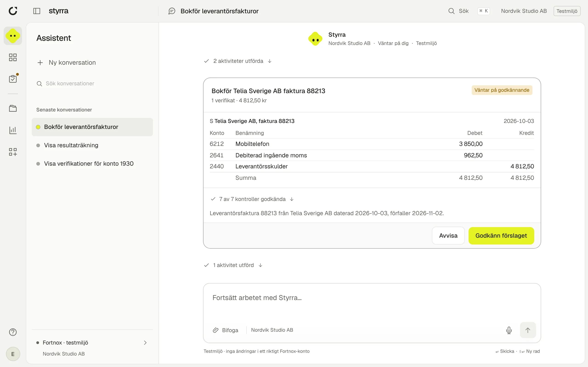Screen dimensions: 588x367
Task: Open the add apps grid-plus icon
Action: pos(13,152)
